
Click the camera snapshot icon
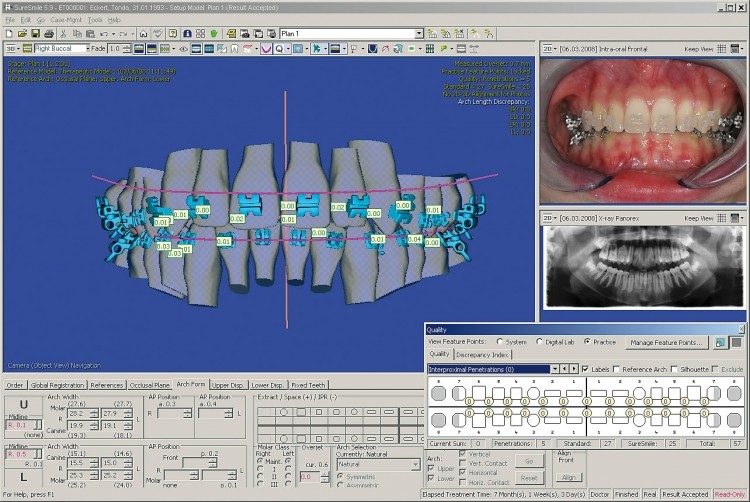click(245, 33)
